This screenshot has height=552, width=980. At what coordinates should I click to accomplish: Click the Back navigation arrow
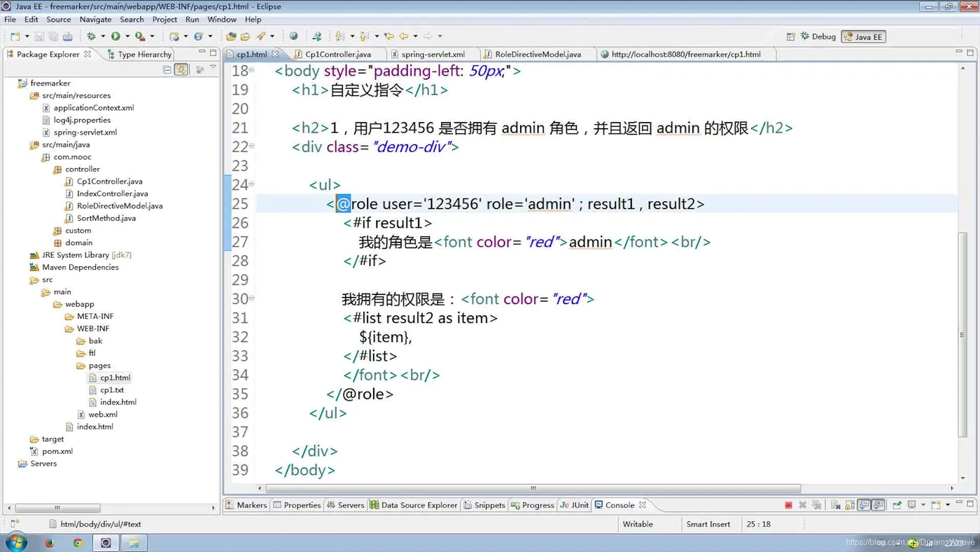(404, 36)
